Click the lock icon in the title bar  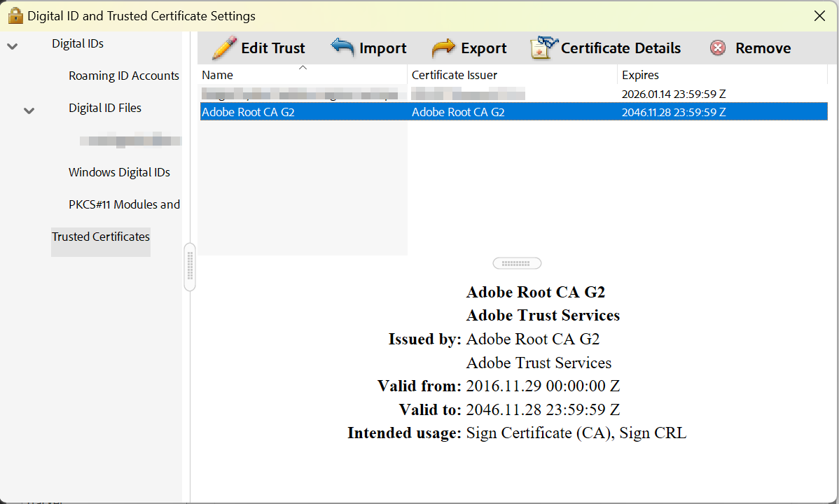tap(15, 14)
